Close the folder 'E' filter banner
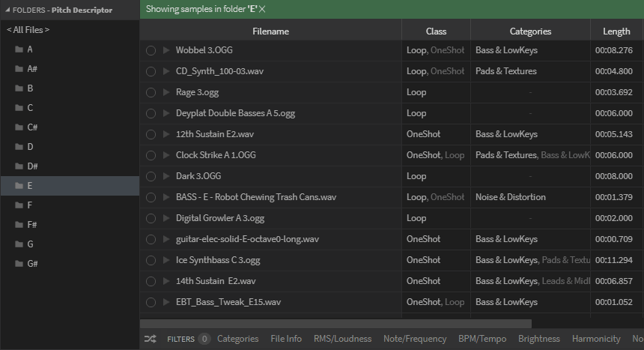644x350 pixels. pyautogui.click(x=262, y=9)
